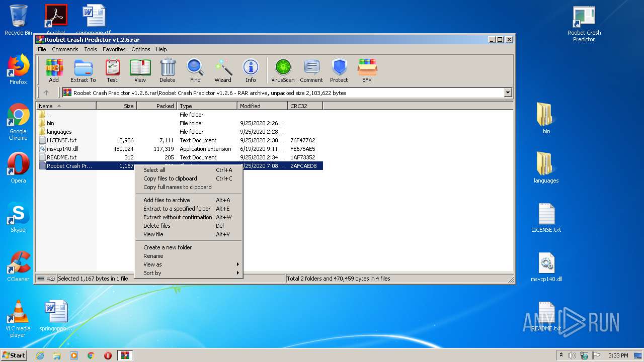This screenshot has width=644, height=362.
Task: Open the Help menu
Action: tap(162, 49)
